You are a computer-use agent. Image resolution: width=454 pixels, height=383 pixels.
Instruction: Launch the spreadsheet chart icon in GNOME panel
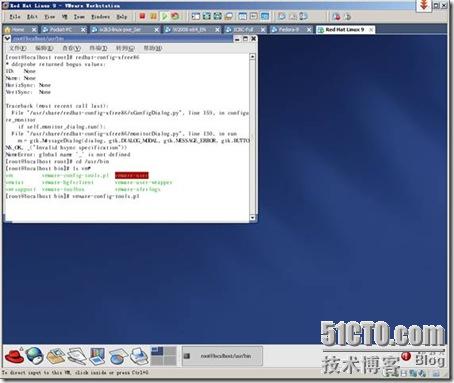tap(118, 356)
